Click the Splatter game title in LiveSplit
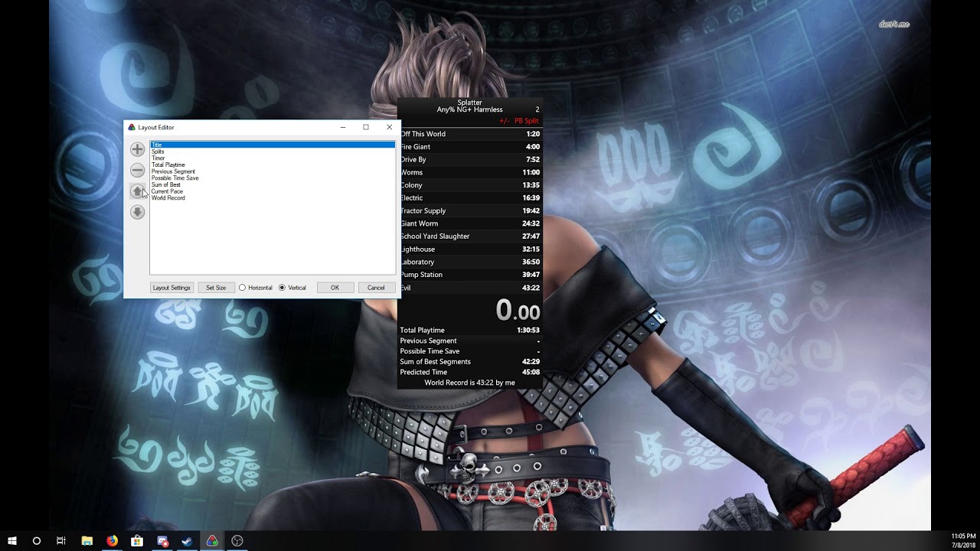Screen dimensions: 980x551 tap(470, 103)
